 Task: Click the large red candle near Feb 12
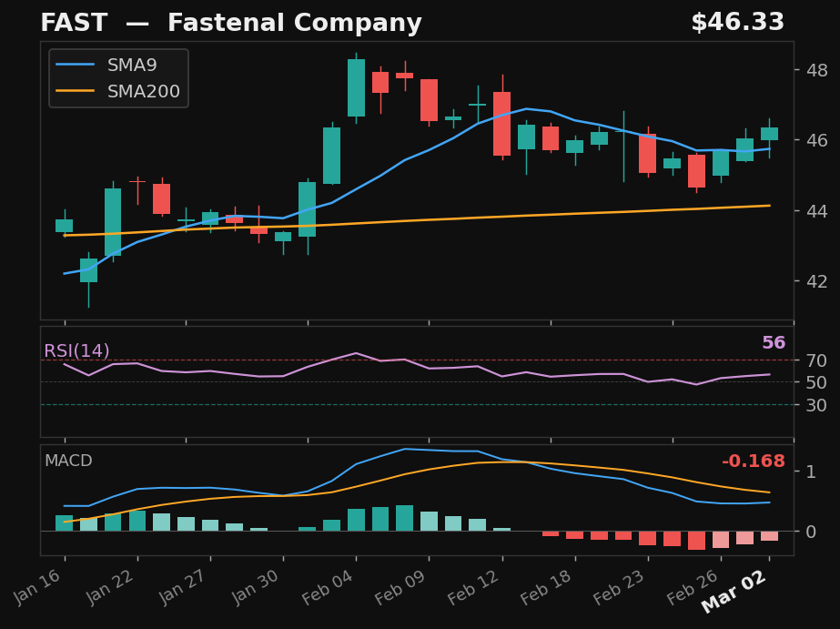[x=503, y=123]
